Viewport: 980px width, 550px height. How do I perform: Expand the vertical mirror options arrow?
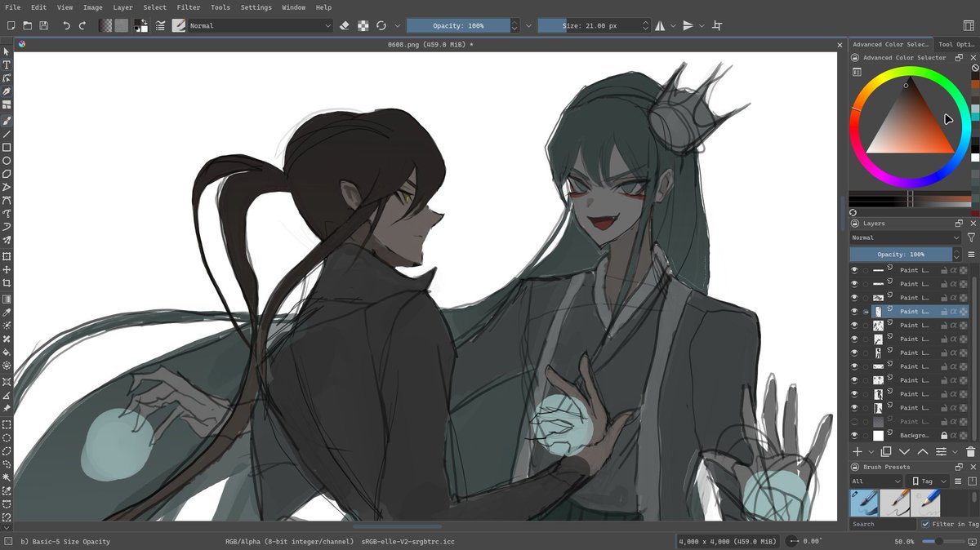701,25
